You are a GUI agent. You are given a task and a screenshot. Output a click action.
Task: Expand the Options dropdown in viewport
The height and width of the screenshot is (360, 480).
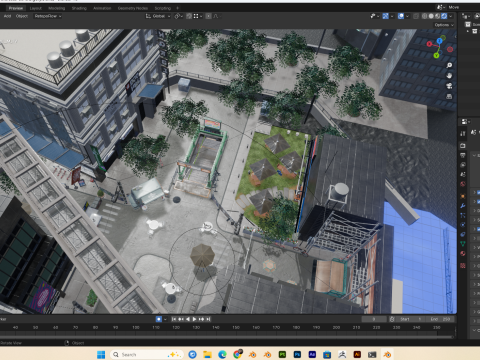coord(444,25)
